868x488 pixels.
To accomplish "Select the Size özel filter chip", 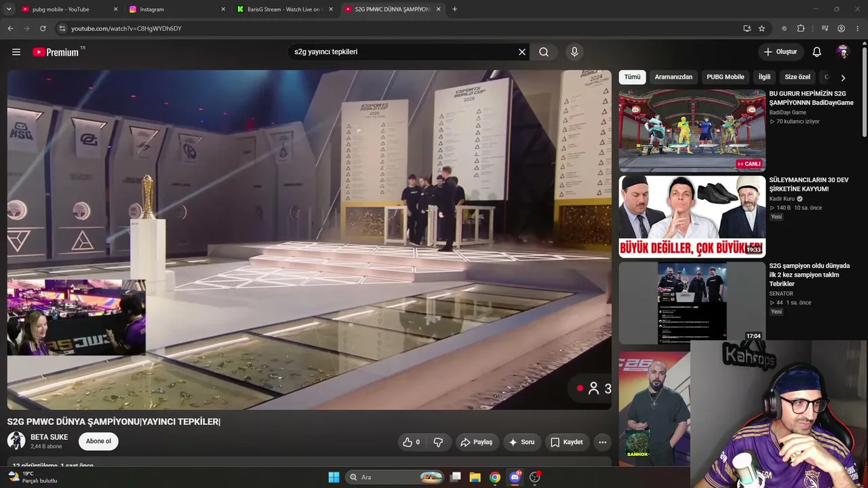I will [797, 77].
